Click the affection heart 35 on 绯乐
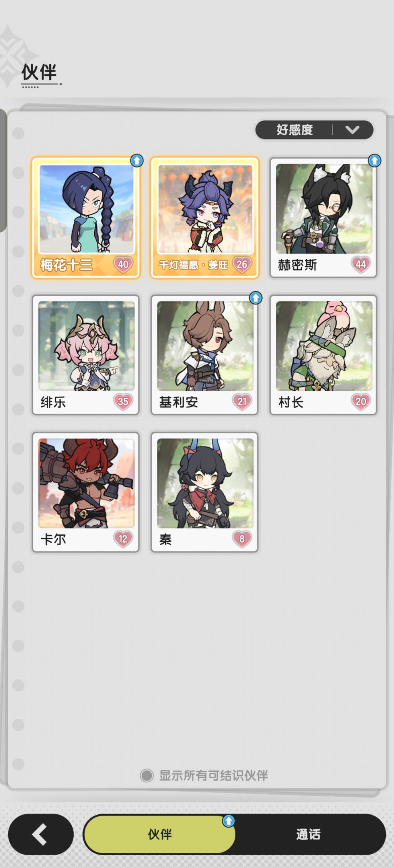The height and width of the screenshot is (868, 394). [123, 401]
